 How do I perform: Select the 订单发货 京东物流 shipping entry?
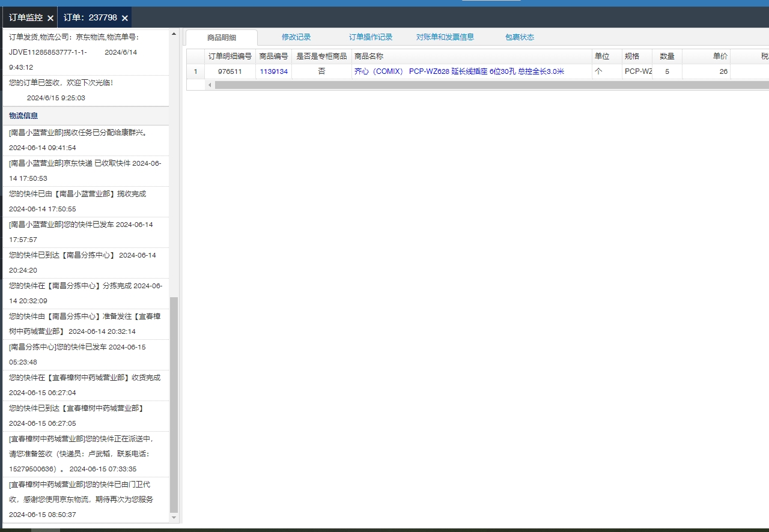coord(85,52)
